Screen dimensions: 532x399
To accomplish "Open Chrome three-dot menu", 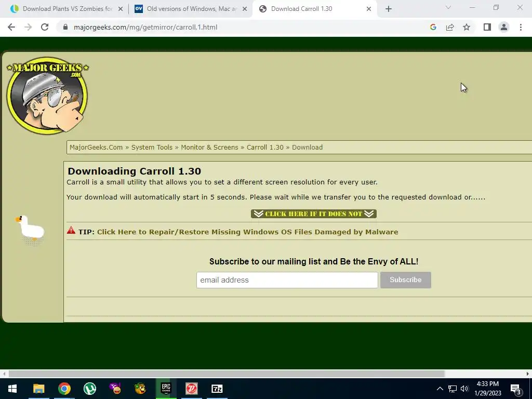I will 521,27.
